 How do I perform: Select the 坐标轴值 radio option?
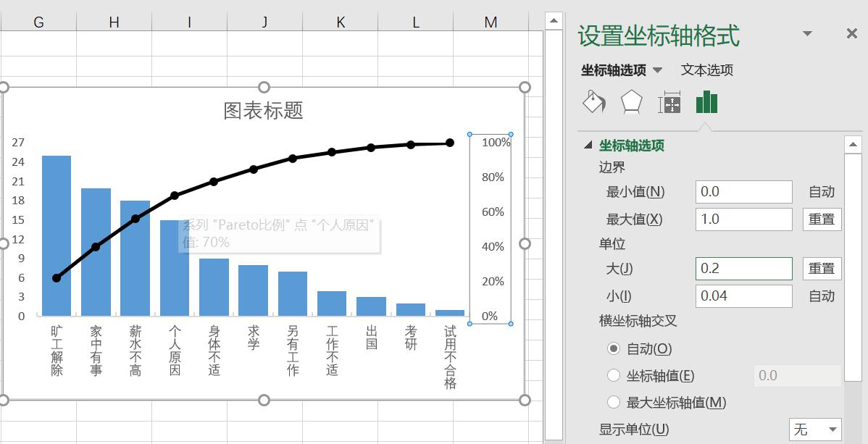[614, 375]
